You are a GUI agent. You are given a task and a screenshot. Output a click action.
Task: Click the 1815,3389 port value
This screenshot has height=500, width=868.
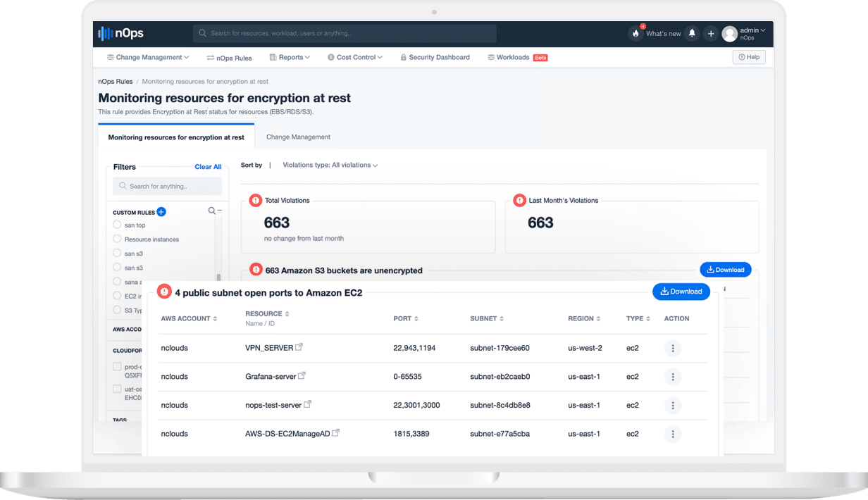411,434
